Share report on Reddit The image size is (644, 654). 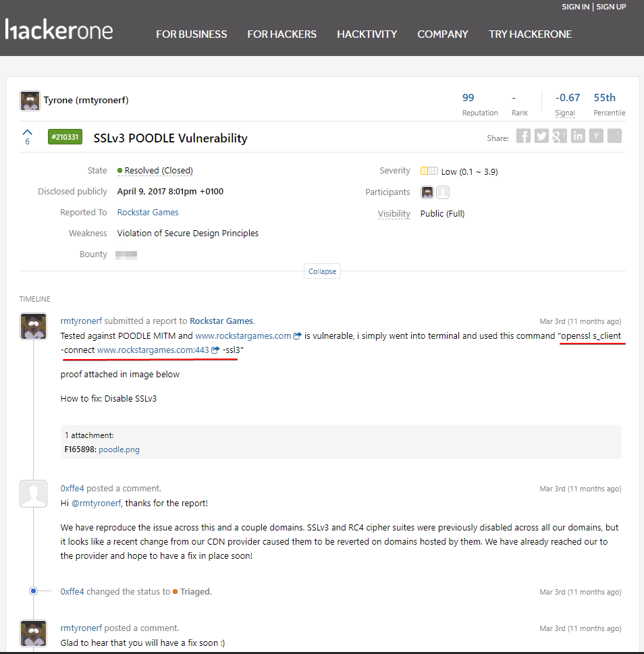coord(614,136)
